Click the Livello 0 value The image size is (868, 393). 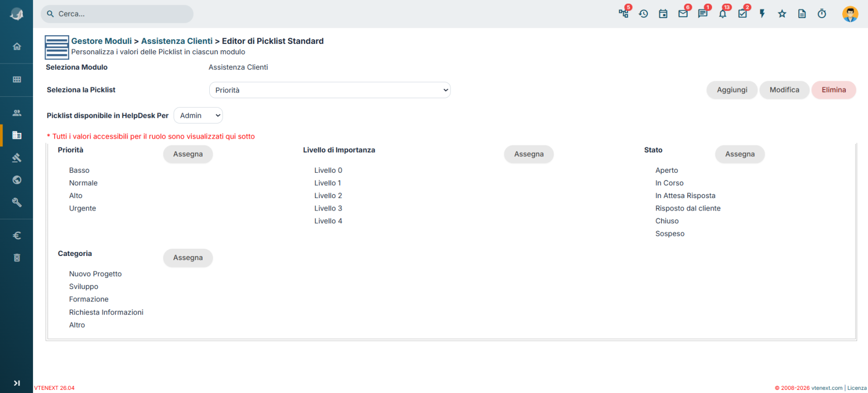(x=328, y=170)
